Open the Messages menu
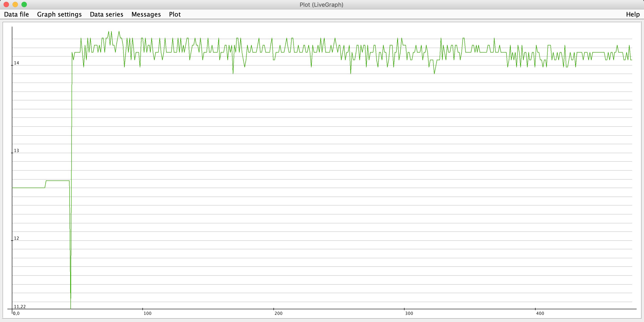 [146, 15]
